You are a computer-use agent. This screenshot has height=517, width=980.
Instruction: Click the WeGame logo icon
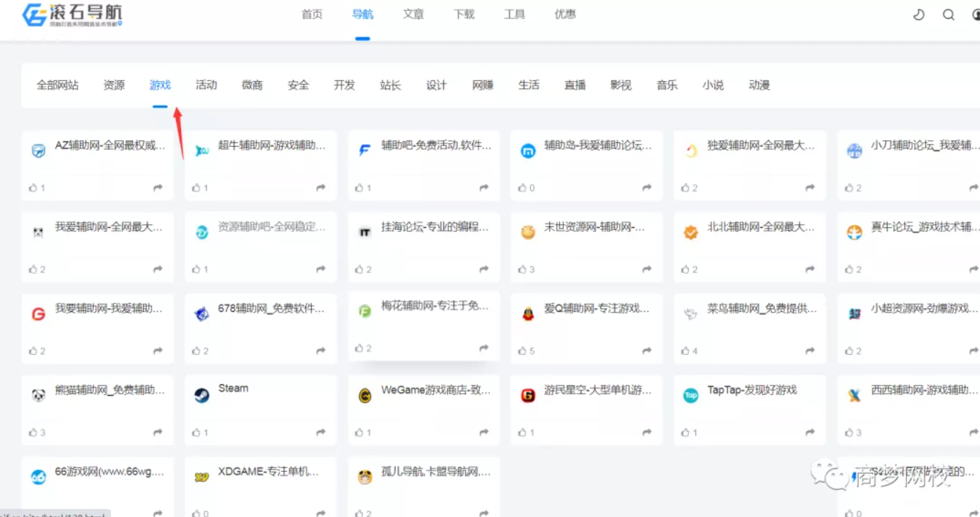click(x=364, y=396)
